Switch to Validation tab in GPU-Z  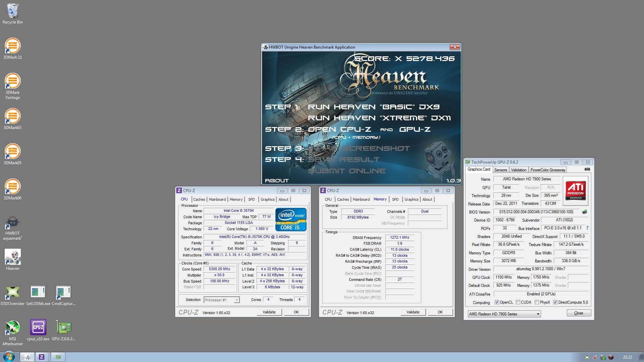[x=519, y=170]
